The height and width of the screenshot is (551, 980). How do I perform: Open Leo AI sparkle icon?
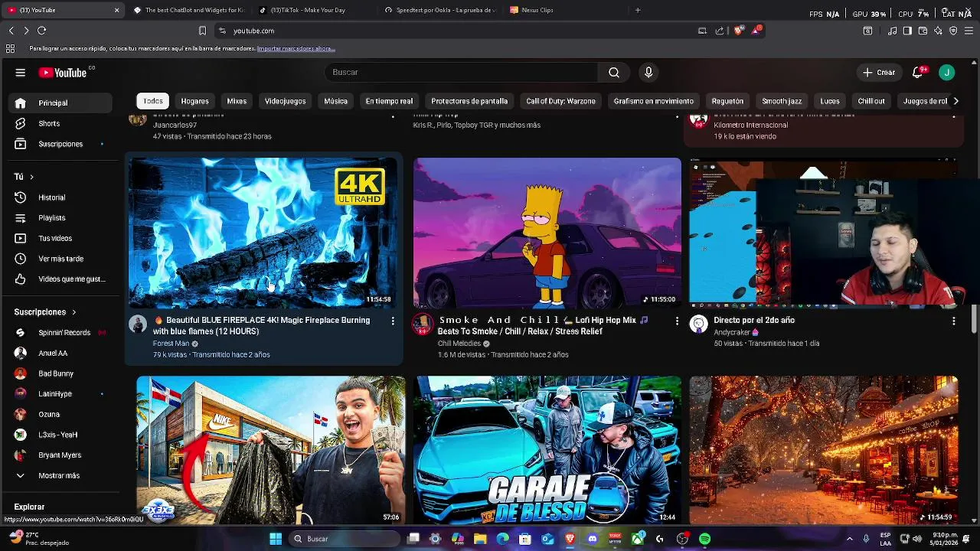pos(938,31)
